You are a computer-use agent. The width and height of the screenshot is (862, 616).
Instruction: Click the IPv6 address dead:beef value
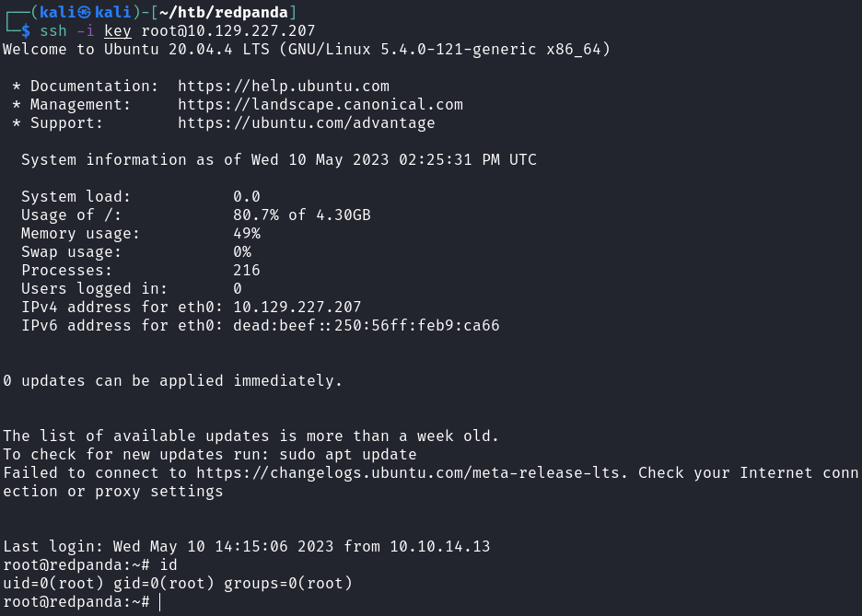[x=367, y=326]
